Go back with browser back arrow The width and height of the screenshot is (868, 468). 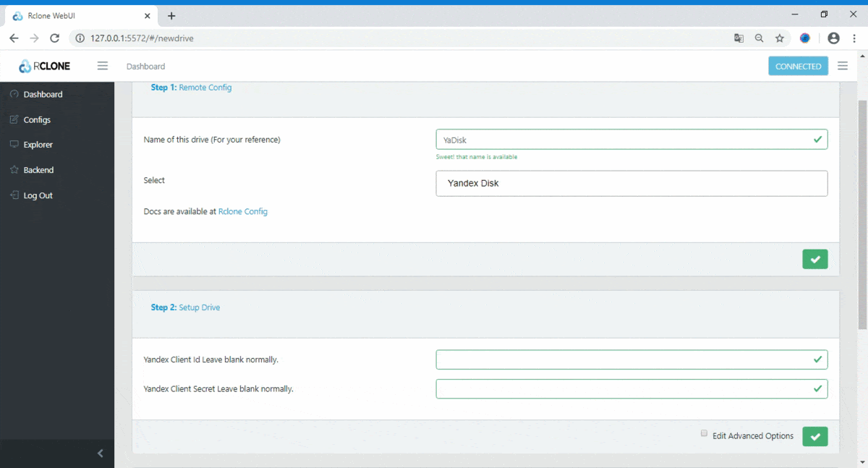[14, 38]
